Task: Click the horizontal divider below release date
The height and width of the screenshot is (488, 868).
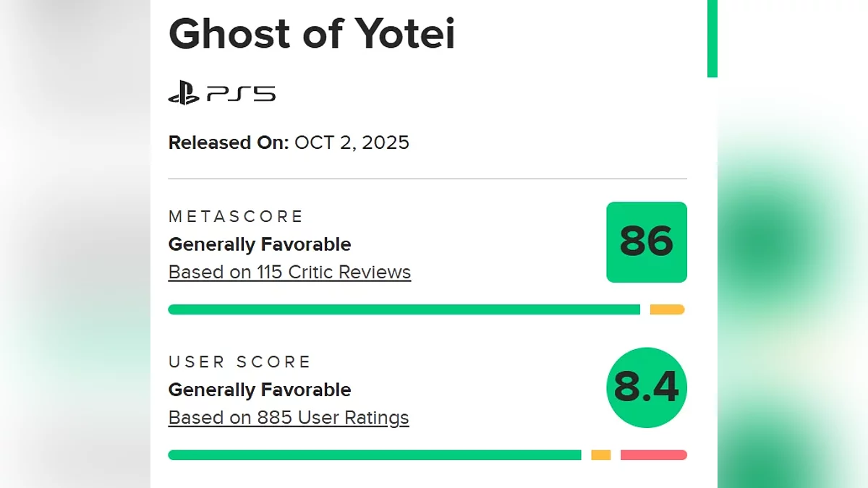Action: pos(427,179)
